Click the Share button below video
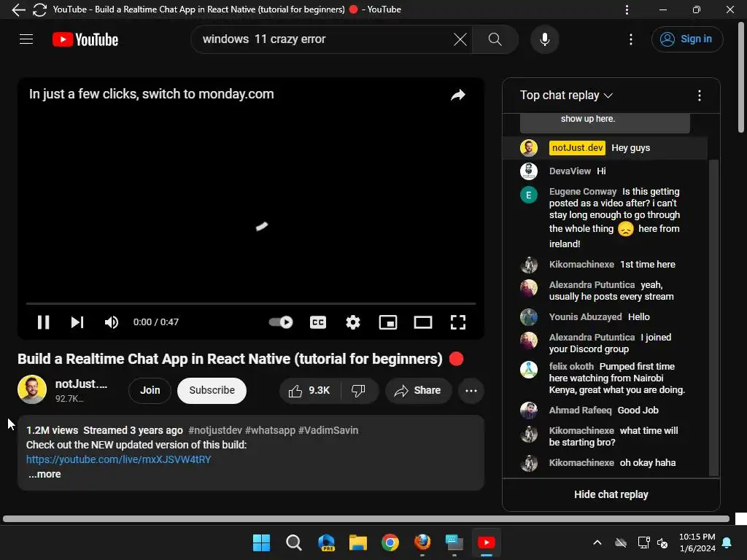The height and width of the screenshot is (560, 747). pos(418,391)
